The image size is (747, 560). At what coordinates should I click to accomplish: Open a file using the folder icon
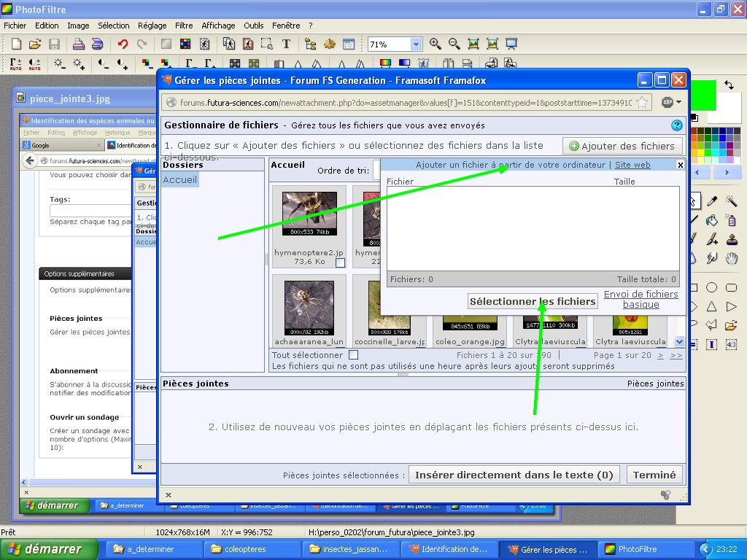[x=35, y=44]
